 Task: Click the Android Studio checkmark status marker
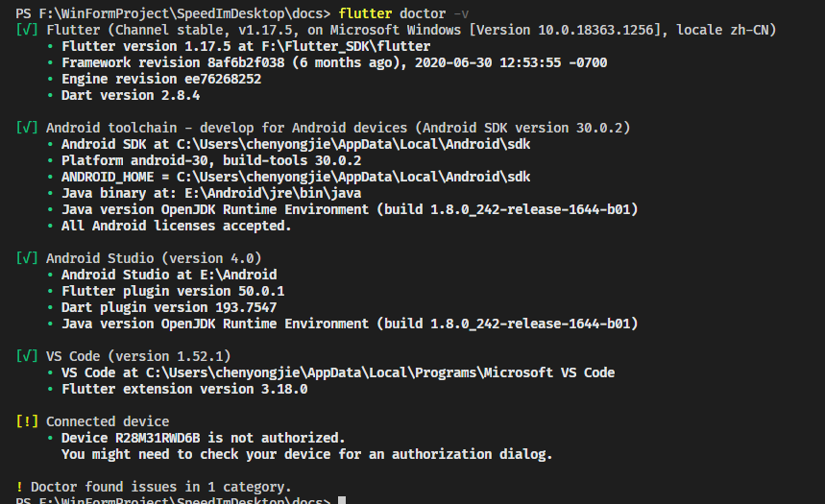tap(27, 258)
